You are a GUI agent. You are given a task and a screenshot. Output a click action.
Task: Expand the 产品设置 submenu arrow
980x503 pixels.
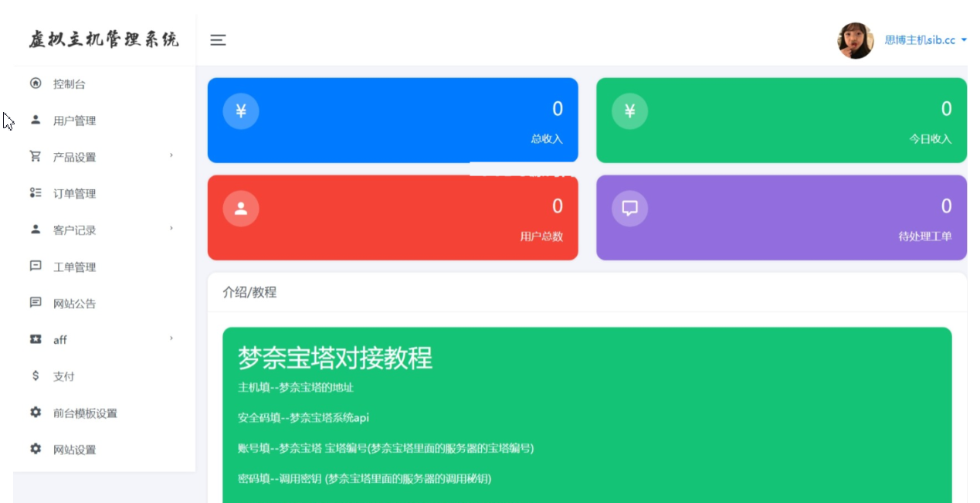171,156
